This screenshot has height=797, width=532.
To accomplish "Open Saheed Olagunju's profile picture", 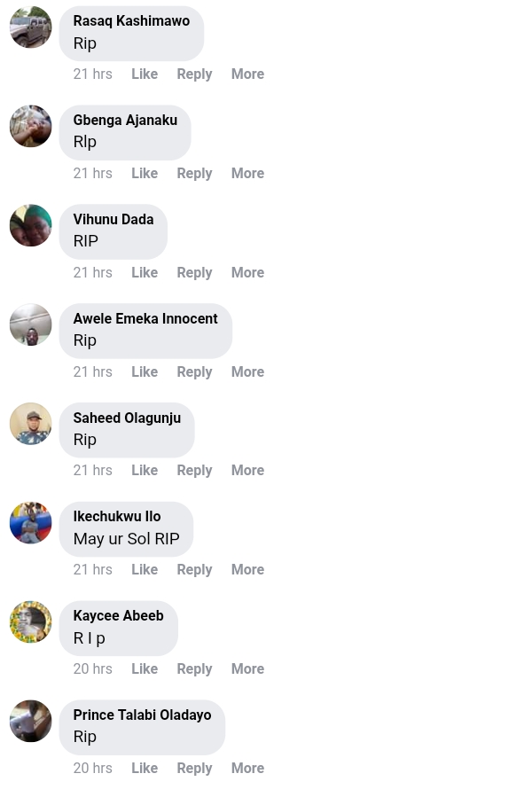I will tap(31, 424).
